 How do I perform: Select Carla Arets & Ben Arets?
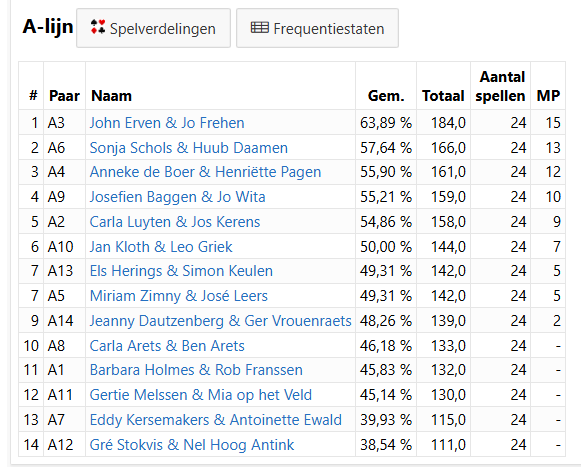point(167,345)
